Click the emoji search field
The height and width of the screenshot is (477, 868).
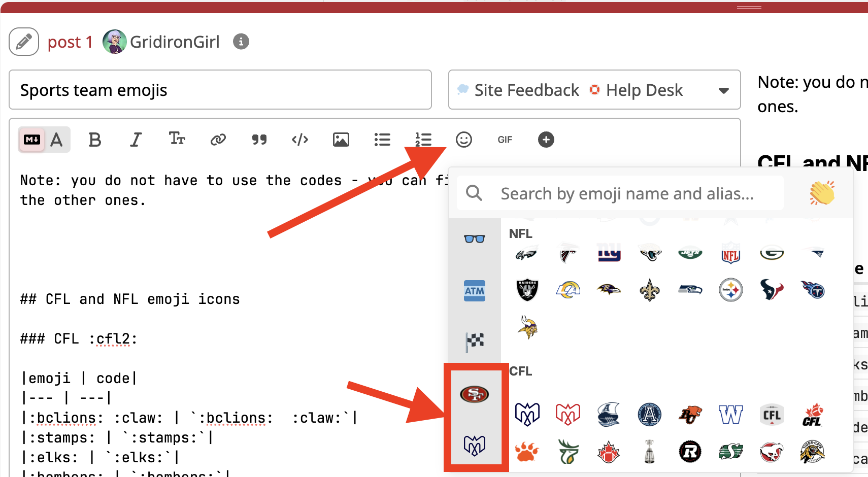(x=627, y=193)
